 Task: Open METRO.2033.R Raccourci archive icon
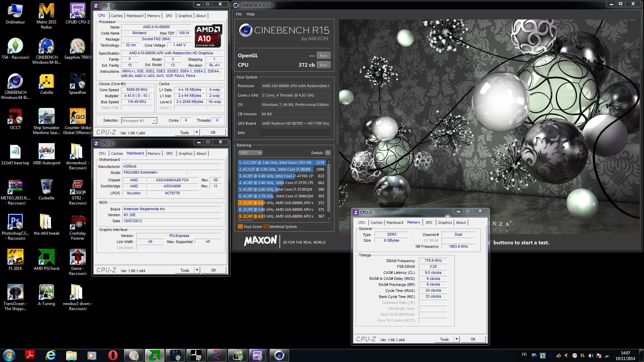[x=15, y=192]
